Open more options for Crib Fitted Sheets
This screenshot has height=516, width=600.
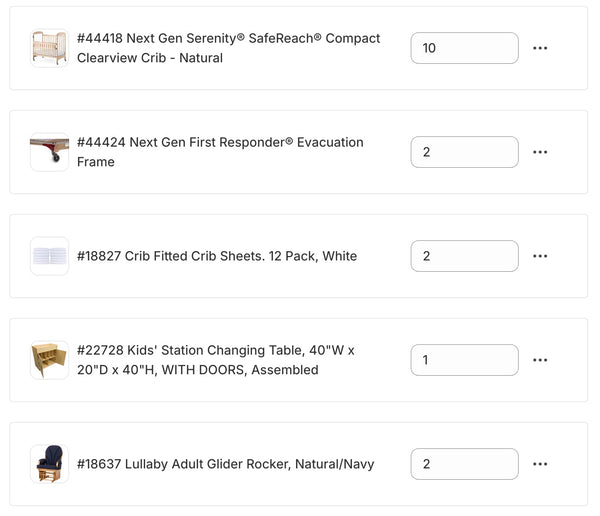pyautogui.click(x=540, y=256)
